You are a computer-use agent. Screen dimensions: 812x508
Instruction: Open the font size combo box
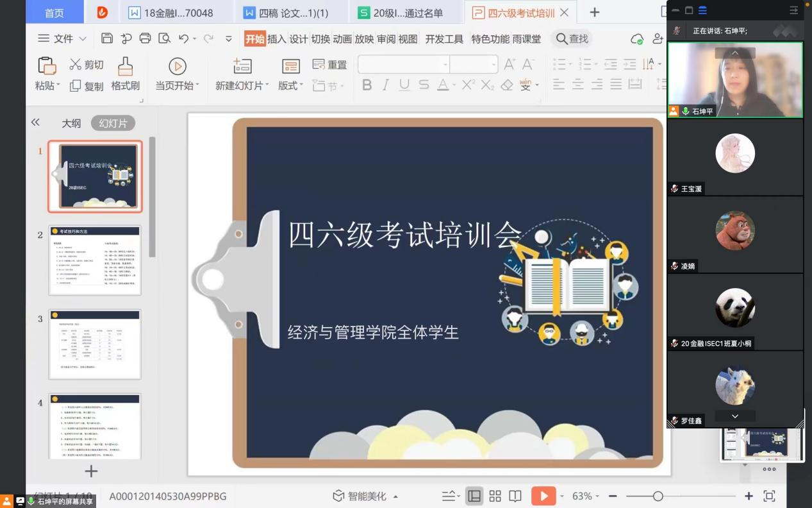pos(474,64)
